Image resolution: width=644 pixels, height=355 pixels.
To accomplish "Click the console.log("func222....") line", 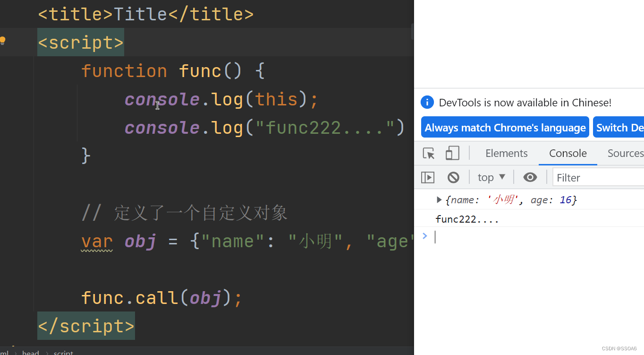I will pyautogui.click(x=265, y=128).
